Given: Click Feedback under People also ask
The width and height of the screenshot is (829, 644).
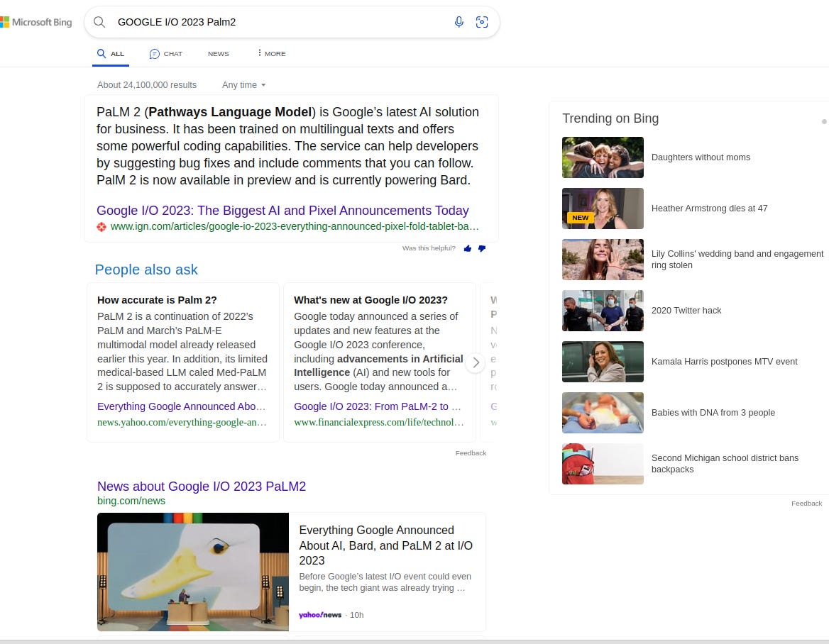Looking at the screenshot, I should [x=471, y=453].
